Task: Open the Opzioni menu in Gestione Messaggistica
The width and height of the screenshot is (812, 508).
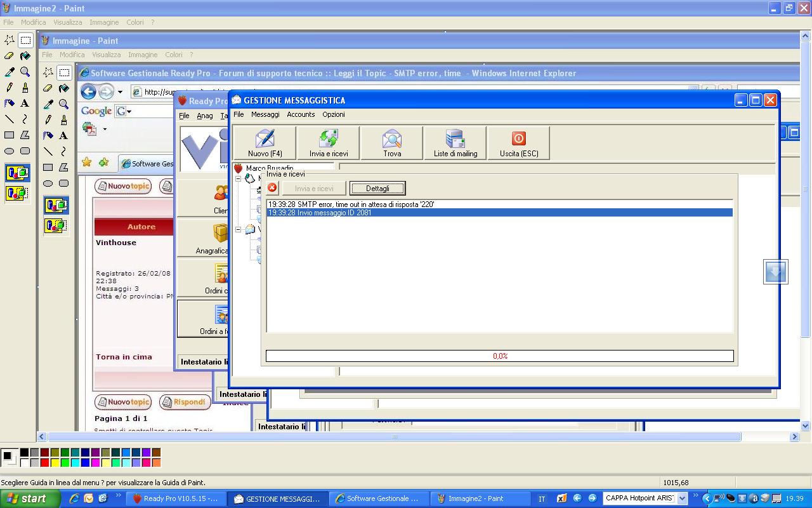Action: (x=334, y=114)
